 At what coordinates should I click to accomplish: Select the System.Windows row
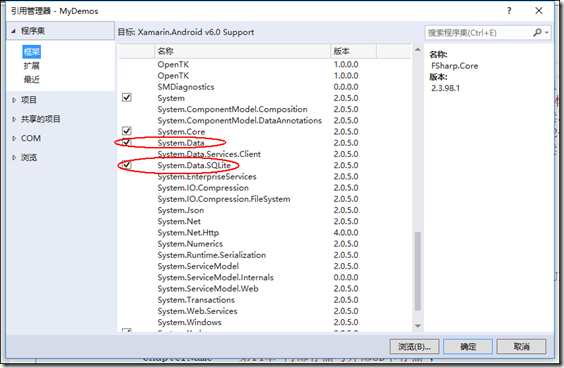(x=265, y=322)
